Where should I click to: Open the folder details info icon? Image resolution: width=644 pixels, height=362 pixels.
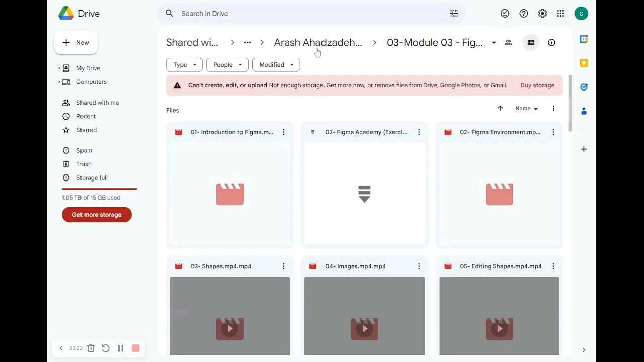tap(551, 43)
